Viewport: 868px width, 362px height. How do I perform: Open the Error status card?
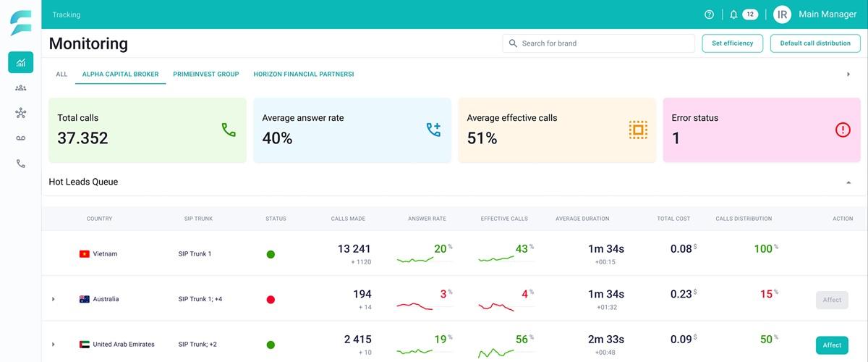762,130
